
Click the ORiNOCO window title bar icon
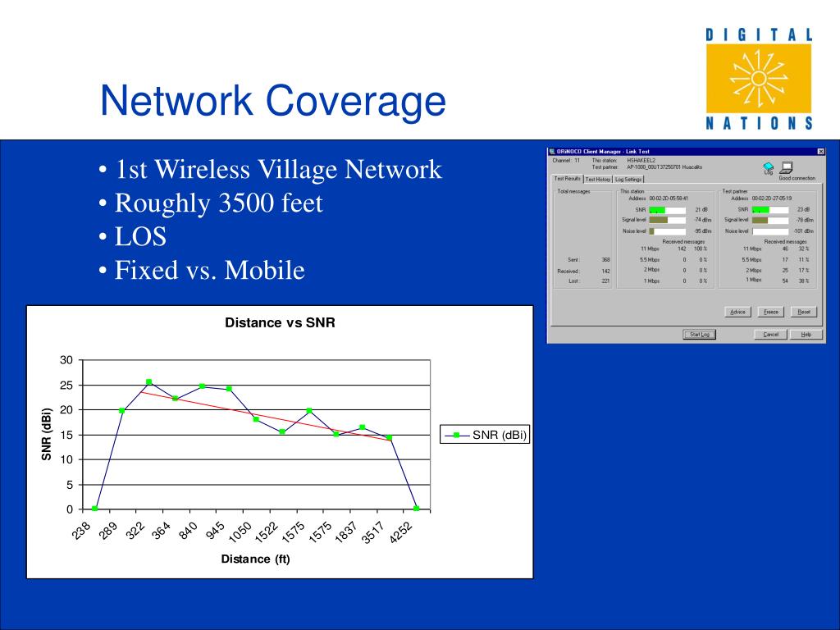(x=552, y=152)
